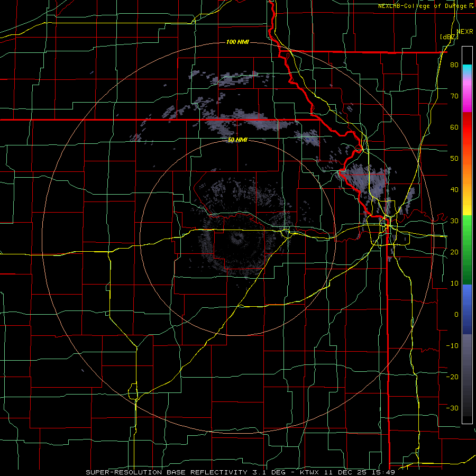Click the 80 dBZ scale value
Screen dimensions: 476x476
click(x=454, y=65)
